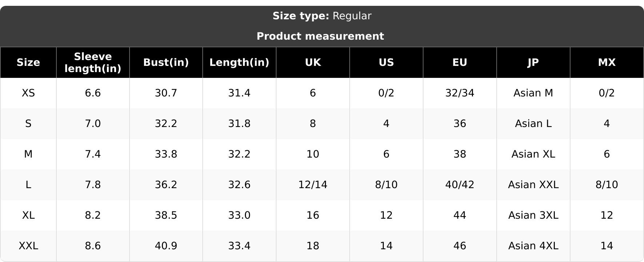Select the EU column header
Viewport: 644px width, 262px height.
460,63
